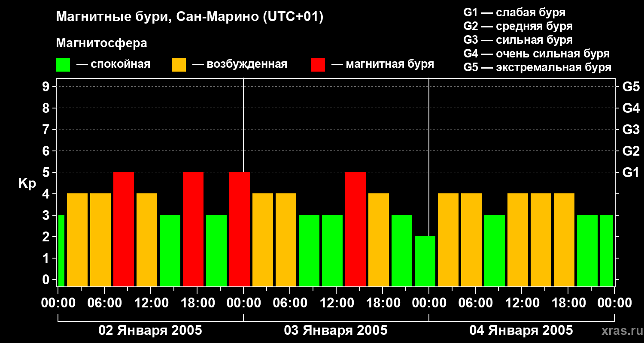
Task: Click the legend label "— магнитная буря"
Action: (x=383, y=64)
